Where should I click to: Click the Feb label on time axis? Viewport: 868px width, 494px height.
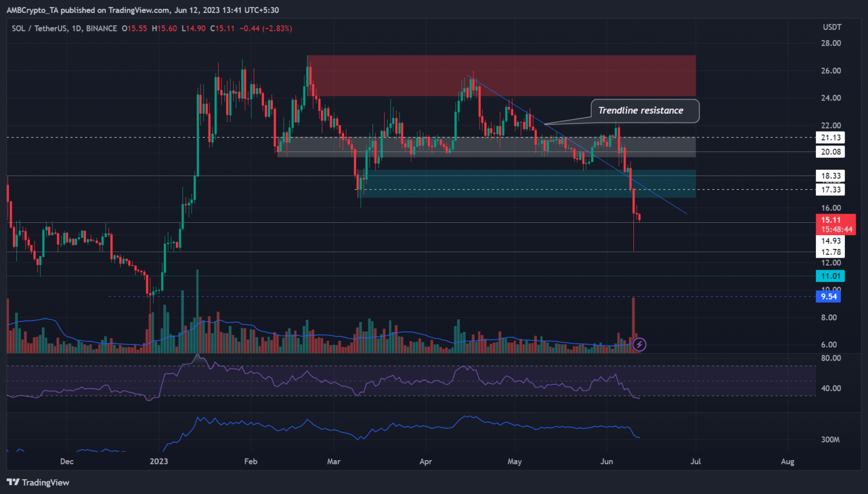click(250, 461)
